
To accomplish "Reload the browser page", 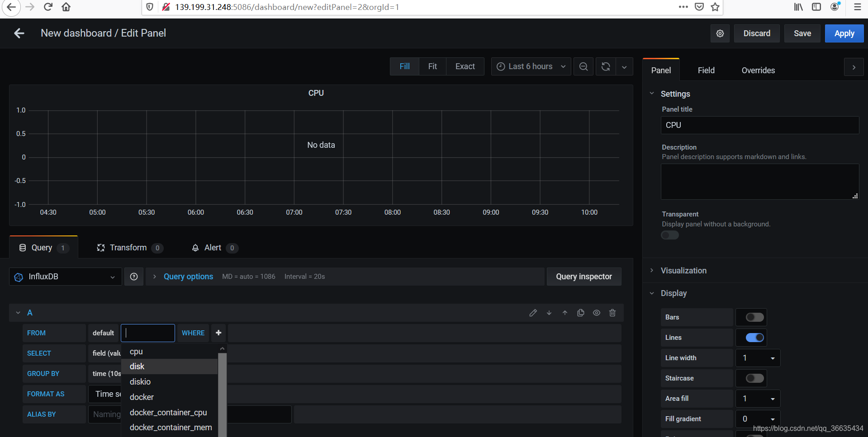I will (x=48, y=7).
